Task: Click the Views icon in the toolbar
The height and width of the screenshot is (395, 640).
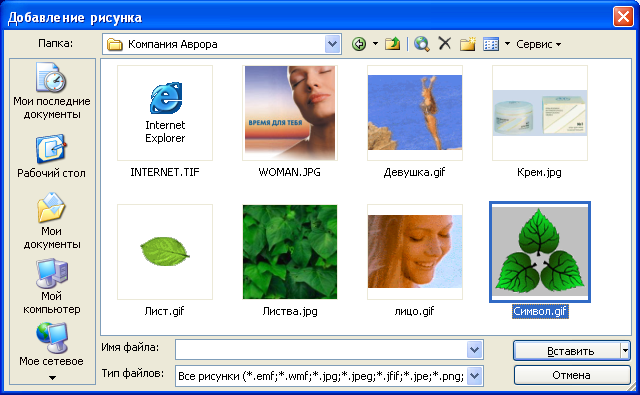Action: [x=491, y=44]
